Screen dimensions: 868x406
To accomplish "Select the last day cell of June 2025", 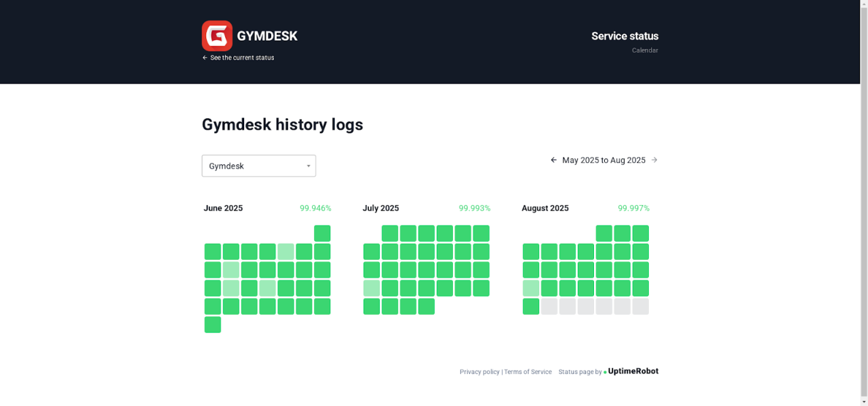I will click(x=212, y=325).
